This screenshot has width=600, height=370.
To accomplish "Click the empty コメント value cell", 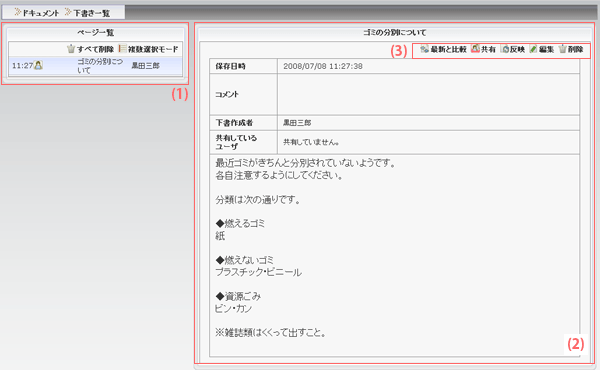I will pyautogui.click(x=428, y=95).
